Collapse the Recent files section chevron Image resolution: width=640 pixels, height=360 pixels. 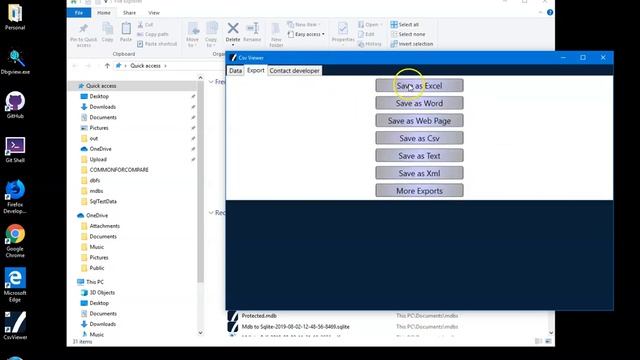pos(211,213)
